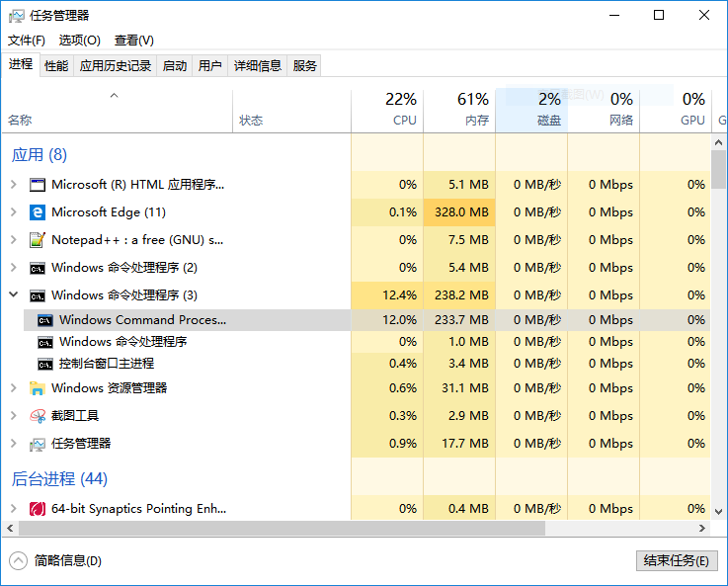Image resolution: width=728 pixels, height=586 pixels.
Task: Expand the 截图工具 row
Action: tap(14, 416)
